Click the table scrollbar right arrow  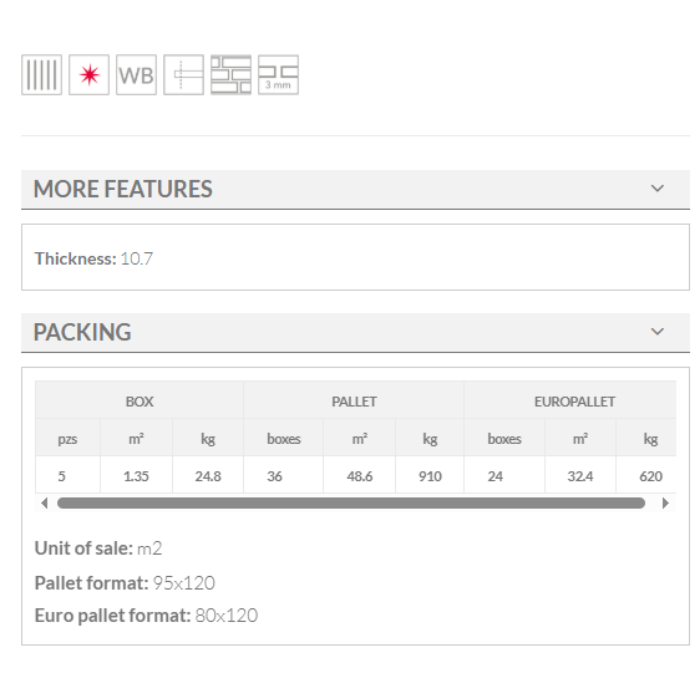pos(666,503)
